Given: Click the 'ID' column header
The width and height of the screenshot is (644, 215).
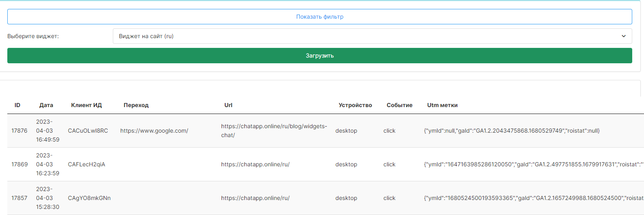Looking at the screenshot, I should [x=17, y=105].
